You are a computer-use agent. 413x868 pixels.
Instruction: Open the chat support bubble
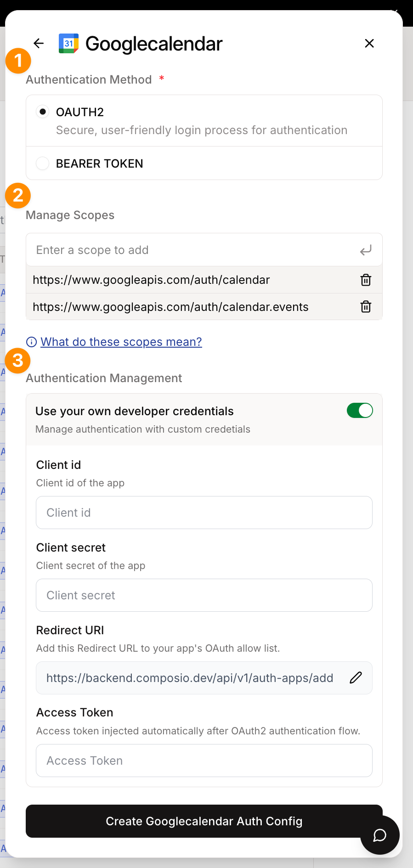coord(379,835)
